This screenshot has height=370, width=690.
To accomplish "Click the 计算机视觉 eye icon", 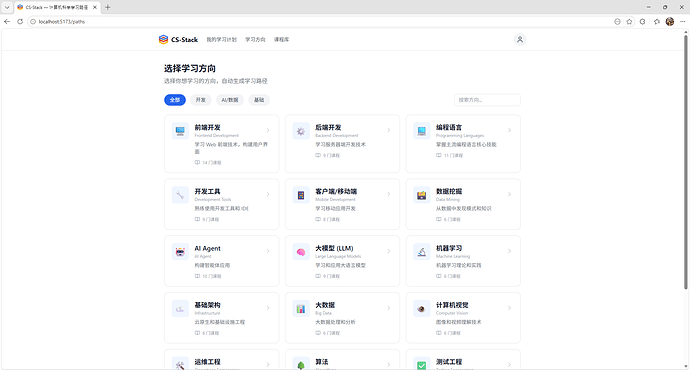I will pos(422,308).
